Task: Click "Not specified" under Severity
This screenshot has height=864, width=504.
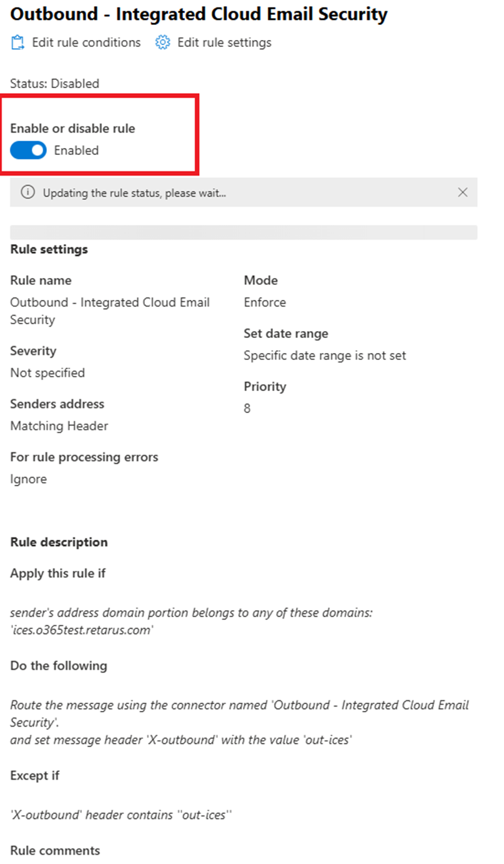Action: [47, 373]
